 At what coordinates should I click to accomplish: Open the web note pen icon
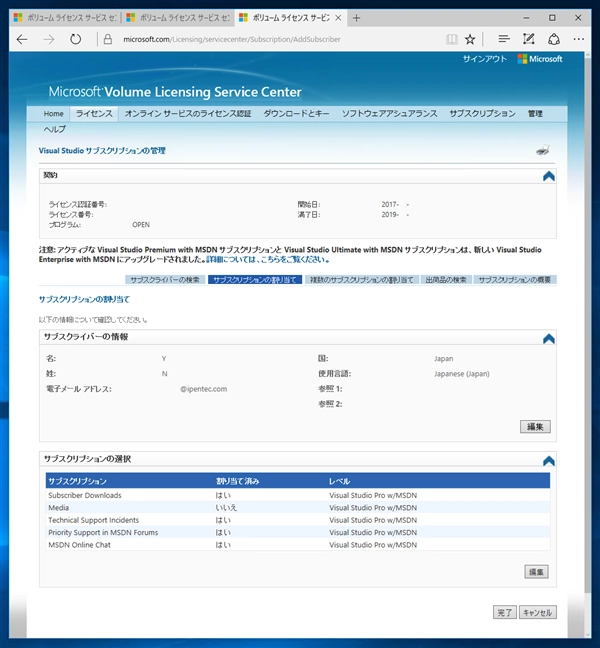(x=529, y=39)
